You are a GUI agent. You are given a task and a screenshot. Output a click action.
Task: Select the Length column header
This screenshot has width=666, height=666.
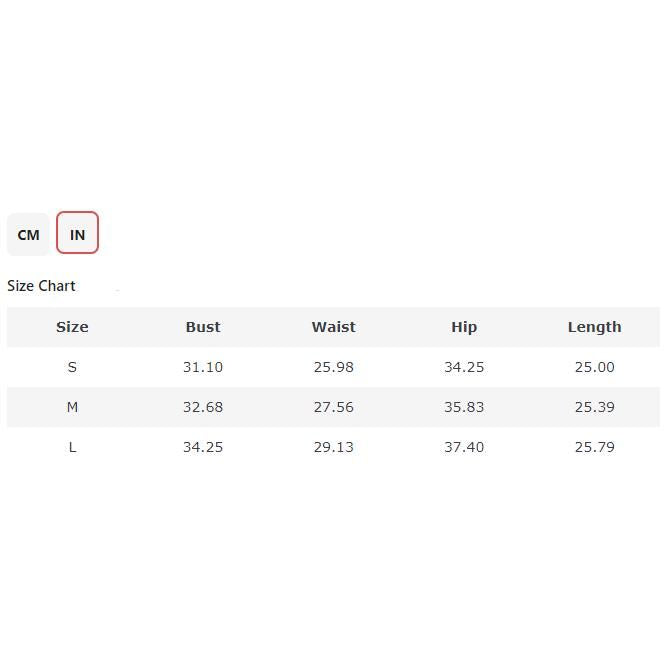click(x=594, y=327)
